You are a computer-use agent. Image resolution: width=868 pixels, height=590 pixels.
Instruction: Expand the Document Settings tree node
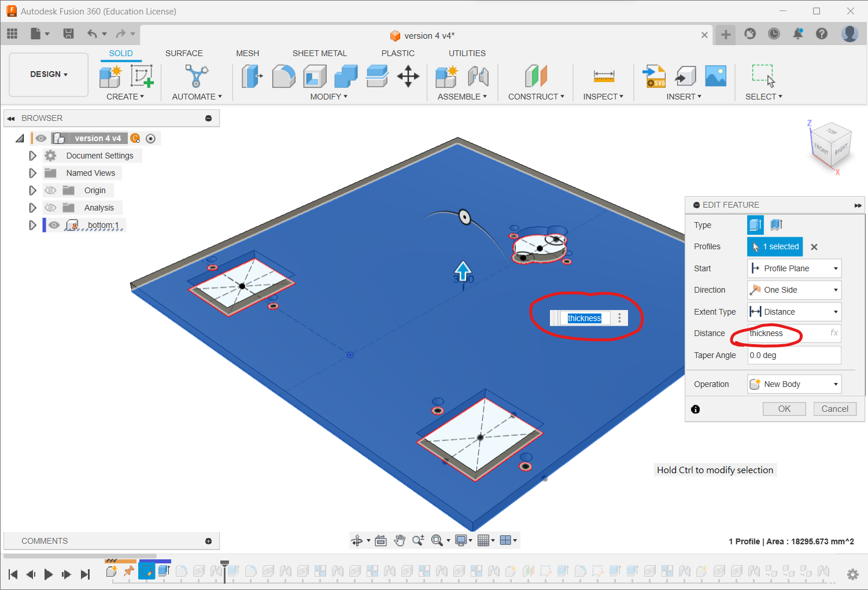click(33, 156)
